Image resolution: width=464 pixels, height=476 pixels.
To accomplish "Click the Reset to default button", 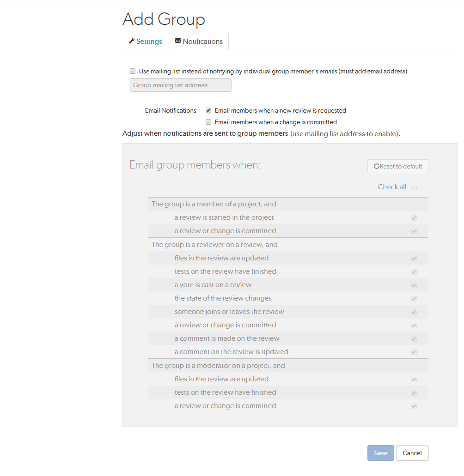I will coord(397,166).
